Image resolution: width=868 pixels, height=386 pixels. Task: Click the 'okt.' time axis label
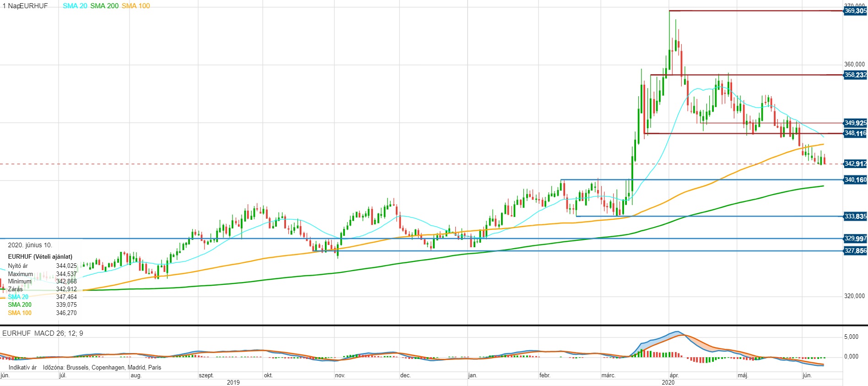tap(268, 375)
